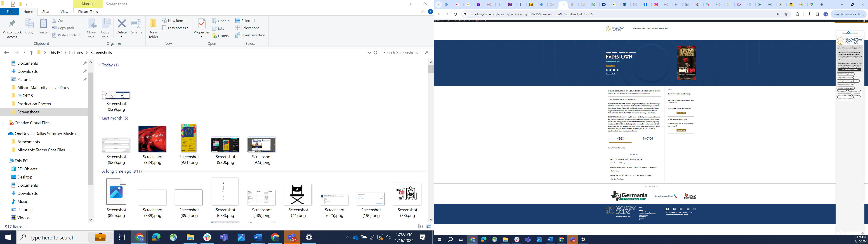Minimize the ribbon with the chevron
This screenshot has width=868, height=244.
(423, 12)
